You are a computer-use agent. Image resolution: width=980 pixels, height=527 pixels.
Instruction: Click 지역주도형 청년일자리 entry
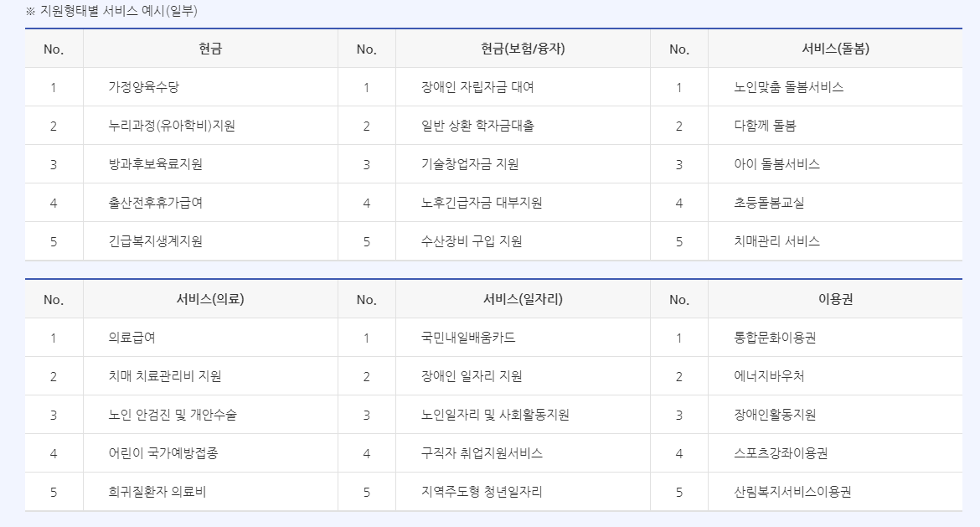pyautogui.click(x=482, y=492)
